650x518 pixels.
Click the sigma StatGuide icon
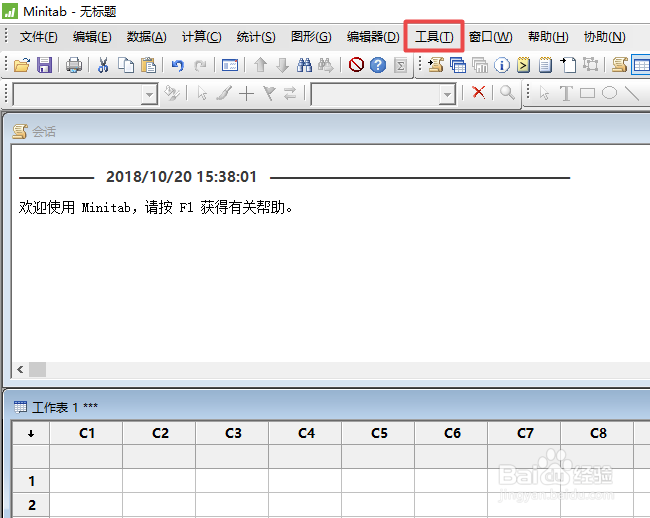coord(400,65)
